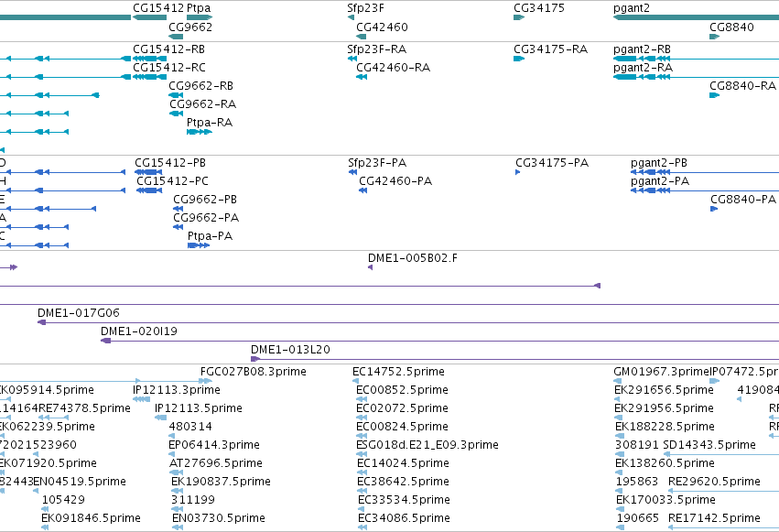Click EST GM01967.3prime
The image size is (779, 532).
click(x=661, y=372)
